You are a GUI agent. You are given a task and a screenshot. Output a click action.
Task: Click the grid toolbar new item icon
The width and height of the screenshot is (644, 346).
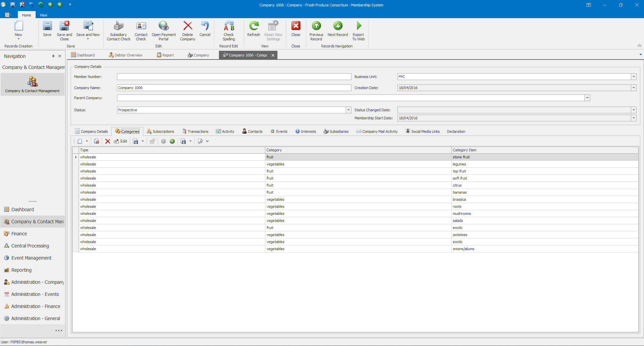[80, 141]
